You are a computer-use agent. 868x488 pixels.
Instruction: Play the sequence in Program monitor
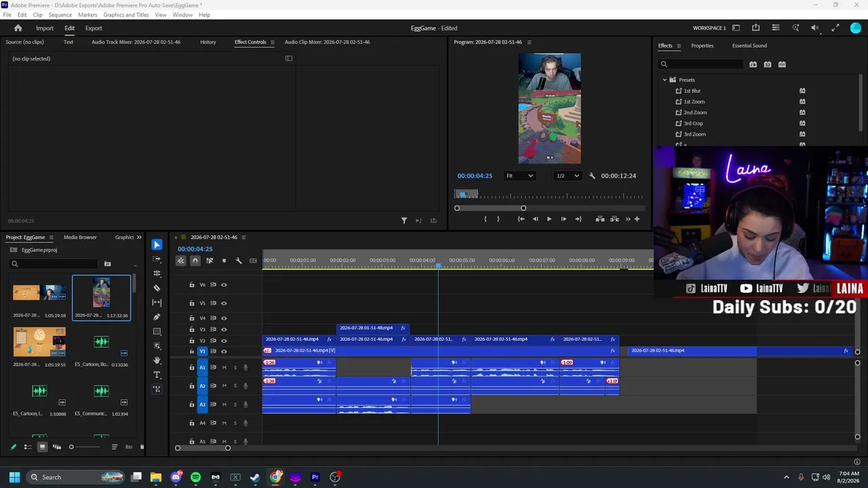point(549,219)
